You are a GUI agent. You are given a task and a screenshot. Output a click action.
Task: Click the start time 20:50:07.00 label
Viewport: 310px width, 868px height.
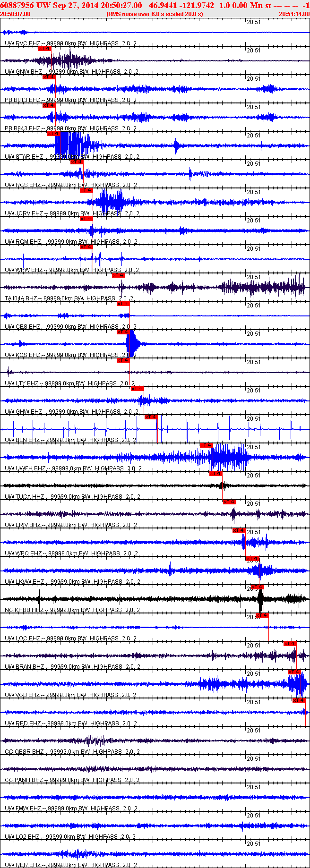tap(16, 14)
